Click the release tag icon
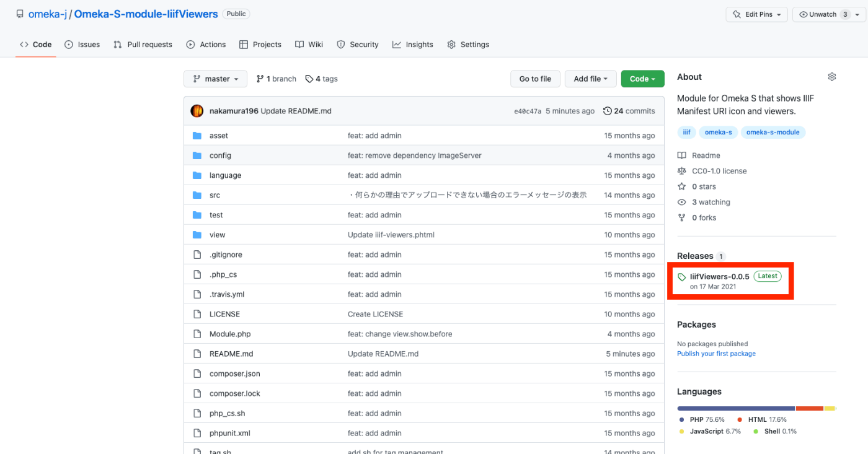This screenshot has height=454, width=868. (682, 277)
